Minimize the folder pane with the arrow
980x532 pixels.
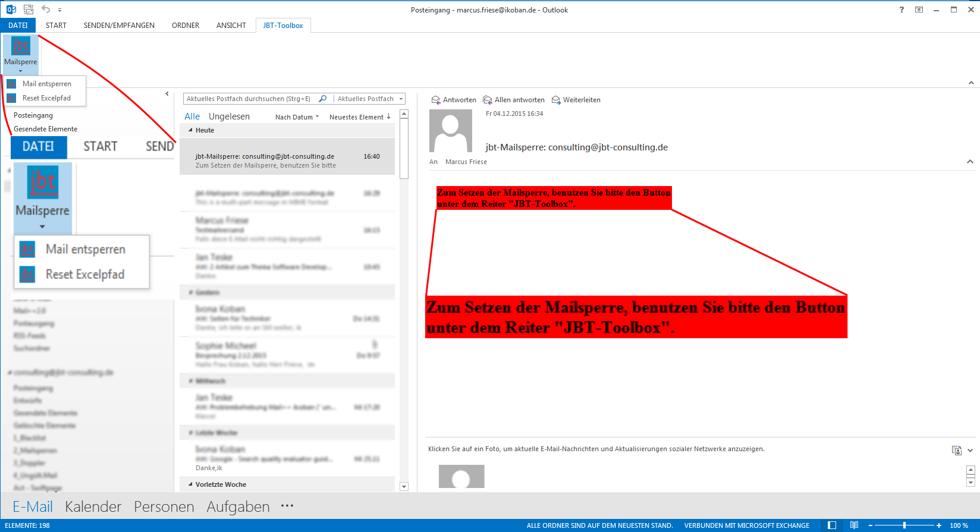point(167,94)
